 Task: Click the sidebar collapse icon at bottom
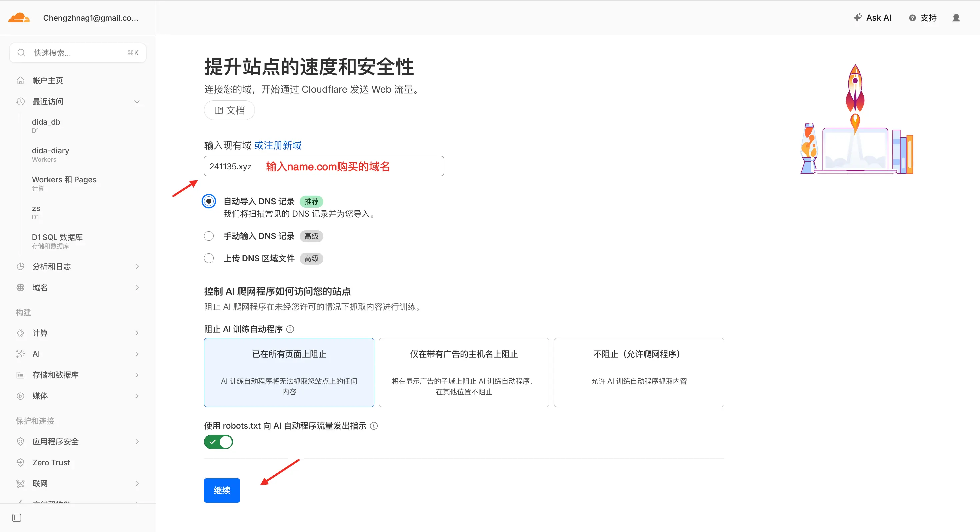(x=17, y=518)
